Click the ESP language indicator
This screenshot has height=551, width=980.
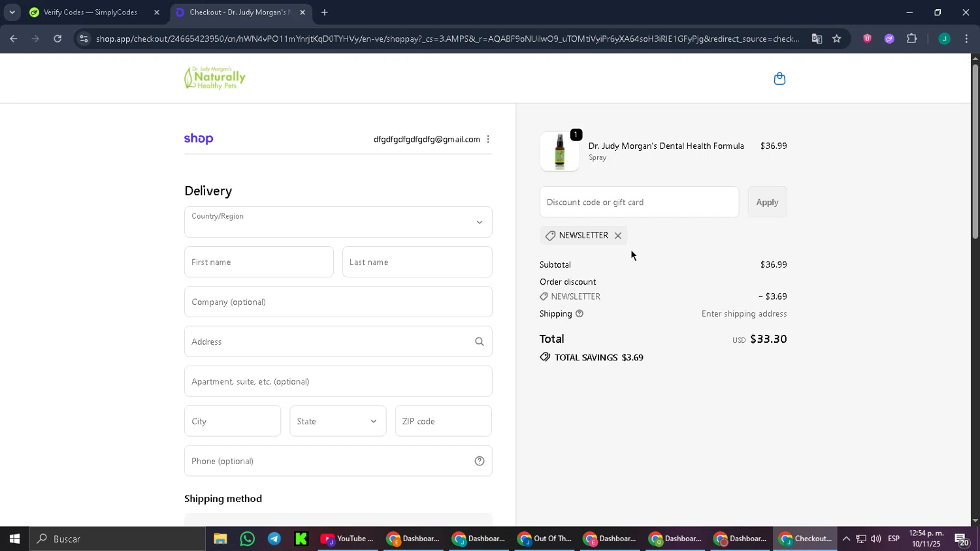(x=894, y=539)
